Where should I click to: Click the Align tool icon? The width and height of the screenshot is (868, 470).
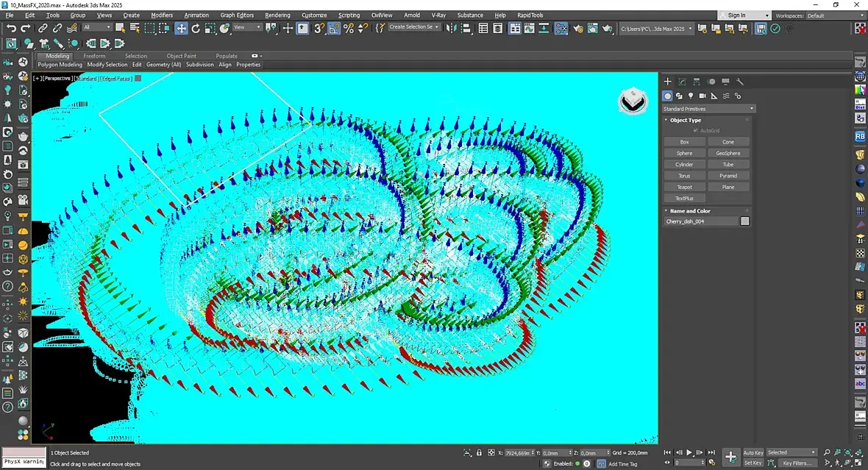[466, 28]
